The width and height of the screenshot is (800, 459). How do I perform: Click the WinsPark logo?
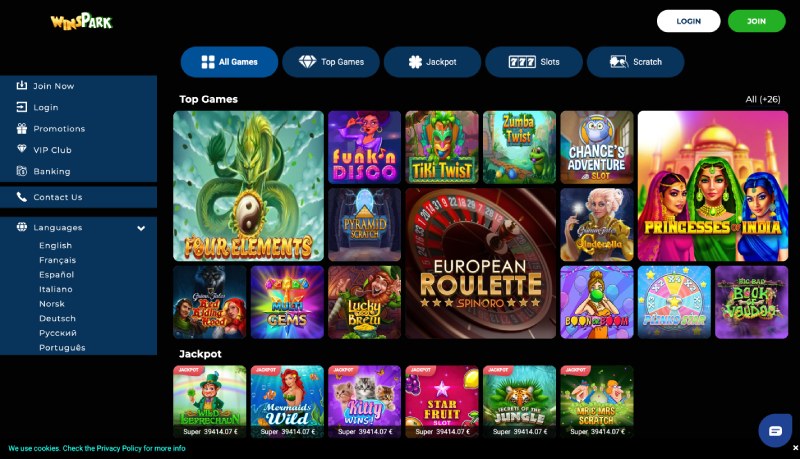81,21
